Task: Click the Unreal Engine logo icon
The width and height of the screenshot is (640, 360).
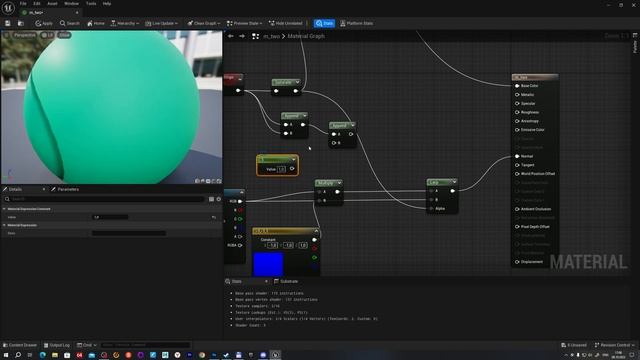Action: pyautogui.click(x=8, y=7)
